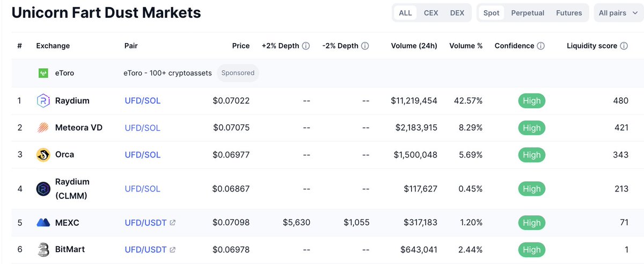Switch to the Futures market type
644x264 pixels.
(x=569, y=13)
